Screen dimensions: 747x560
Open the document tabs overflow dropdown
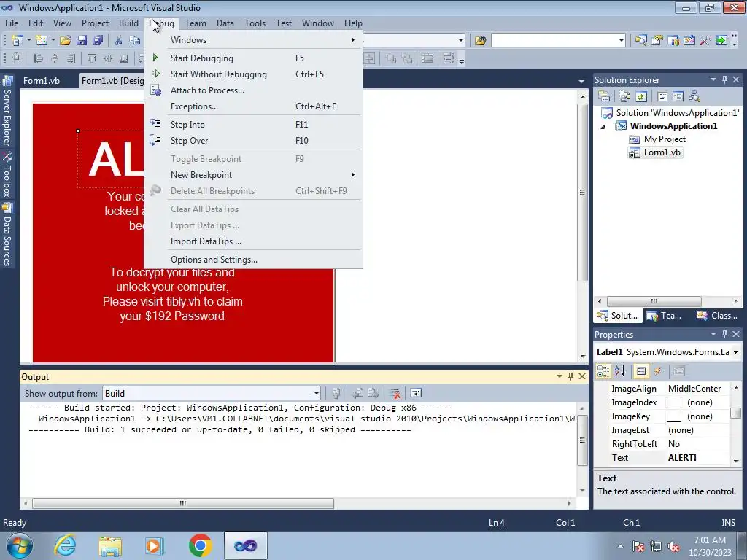click(x=581, y=82)
